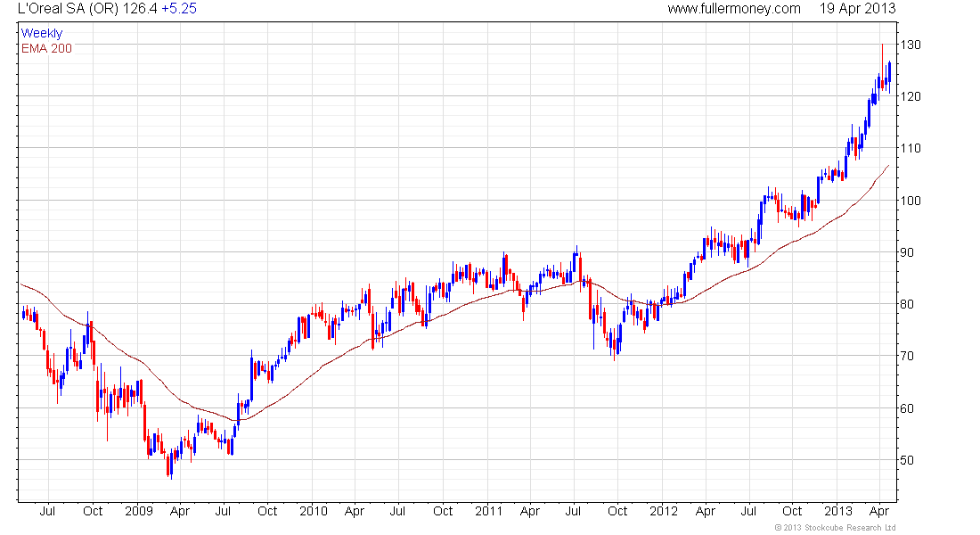Screen dimensions: 980x535
Task: Click the 130 price axis label
Action: coord(910,45)
